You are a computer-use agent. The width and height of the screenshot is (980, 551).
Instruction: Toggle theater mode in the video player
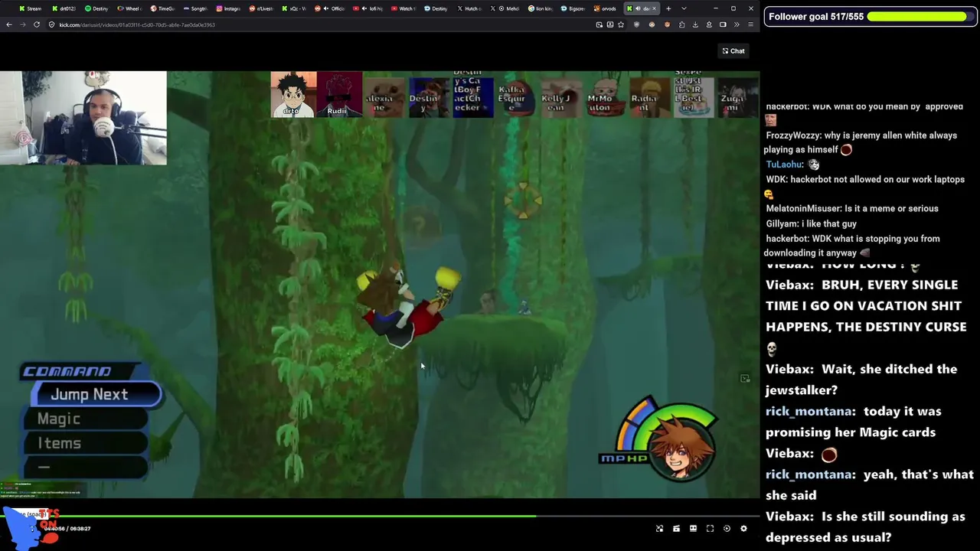pyautogui.click(x=693, y=529)
